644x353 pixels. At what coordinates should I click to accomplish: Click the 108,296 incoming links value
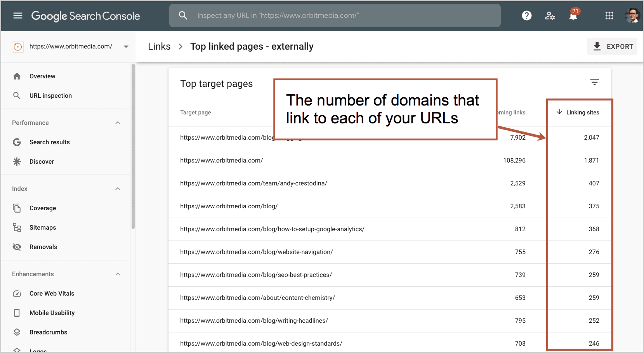514,161
